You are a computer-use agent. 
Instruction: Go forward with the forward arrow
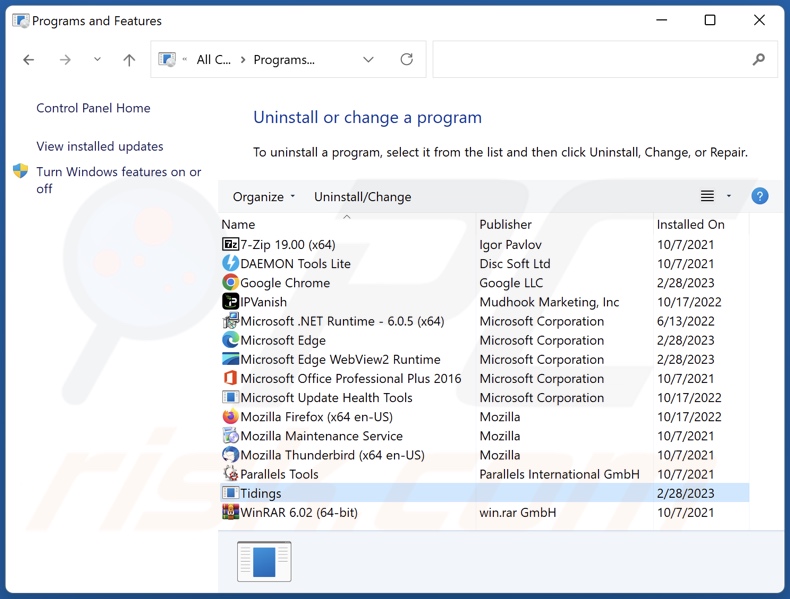click(x=65, y=60)
